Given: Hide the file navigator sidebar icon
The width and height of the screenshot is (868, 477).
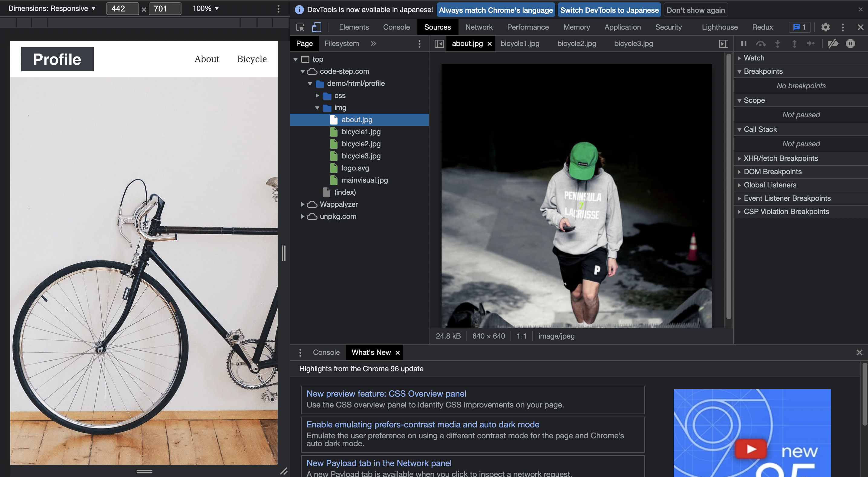Looking at the screenshot, I should (x=439, y=44).
